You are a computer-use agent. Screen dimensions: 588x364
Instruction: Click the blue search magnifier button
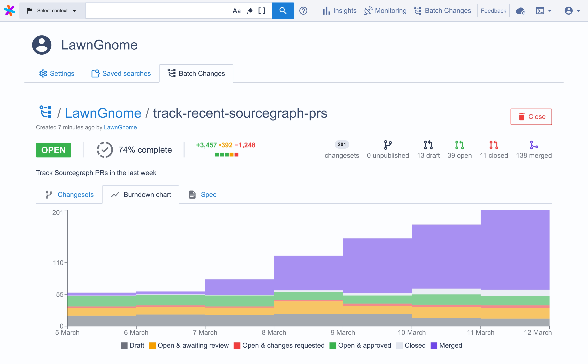[283, 11]
